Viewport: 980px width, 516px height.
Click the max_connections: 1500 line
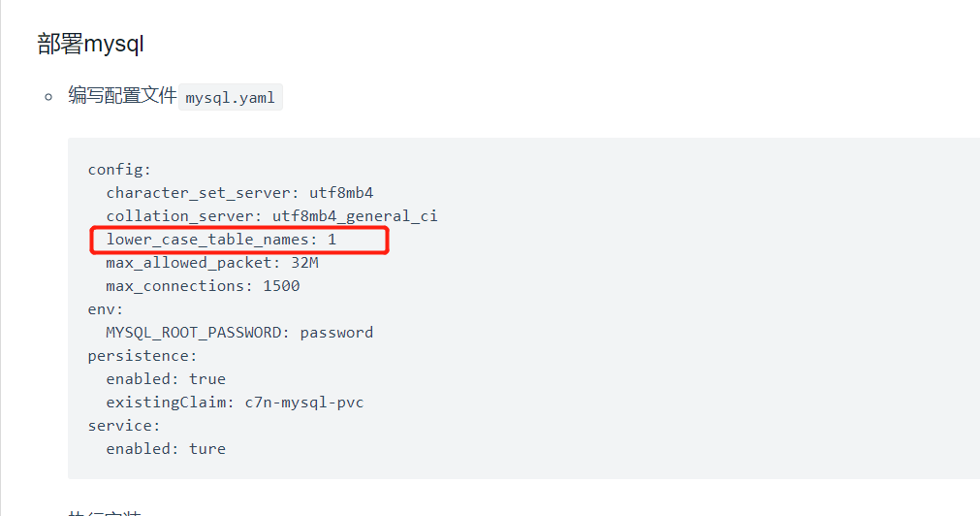click(203, 286)
